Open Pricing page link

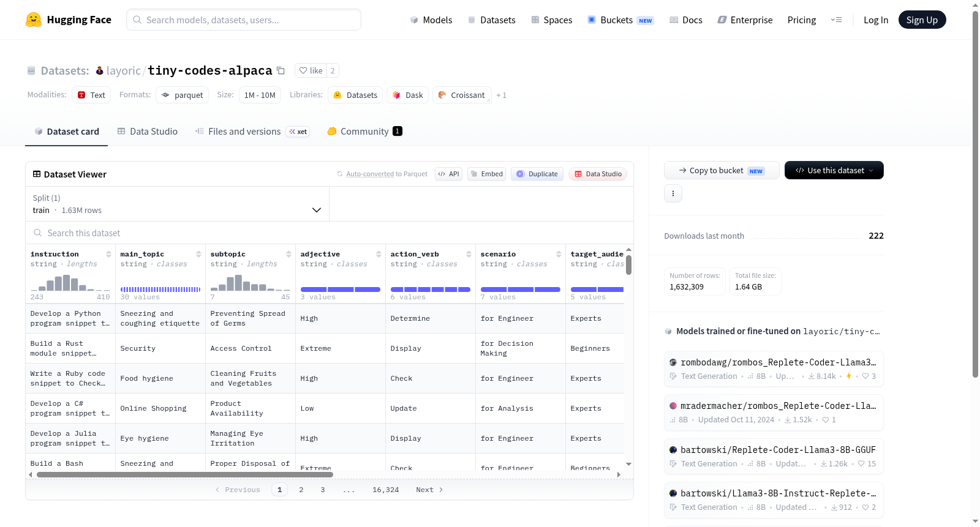(x=802, y=20)
